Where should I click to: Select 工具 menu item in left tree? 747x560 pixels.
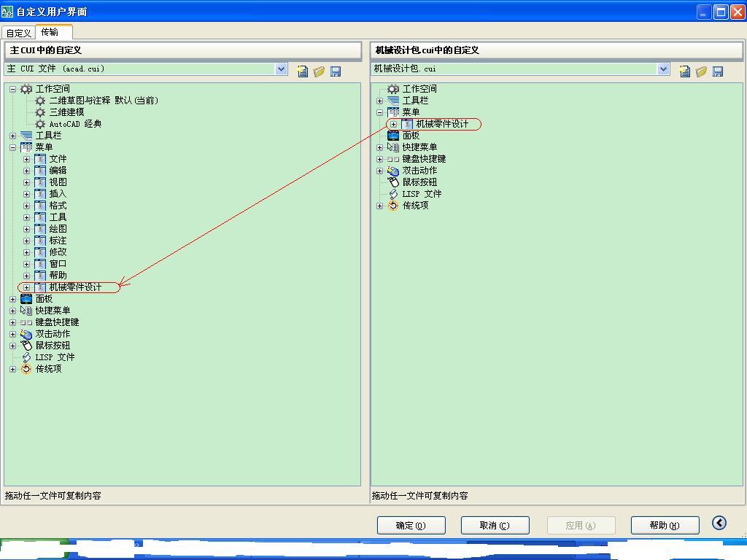[58, 217]
